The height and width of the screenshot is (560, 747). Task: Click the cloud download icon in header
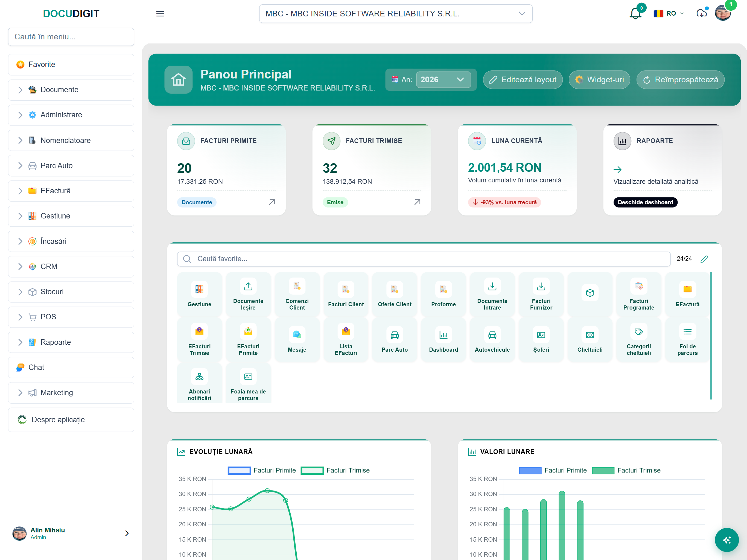(x=701, y=13)
